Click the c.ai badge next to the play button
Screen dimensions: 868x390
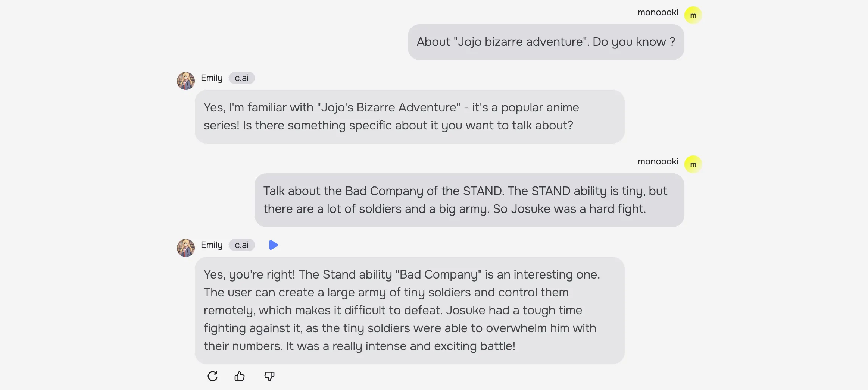tap(241, 245)
